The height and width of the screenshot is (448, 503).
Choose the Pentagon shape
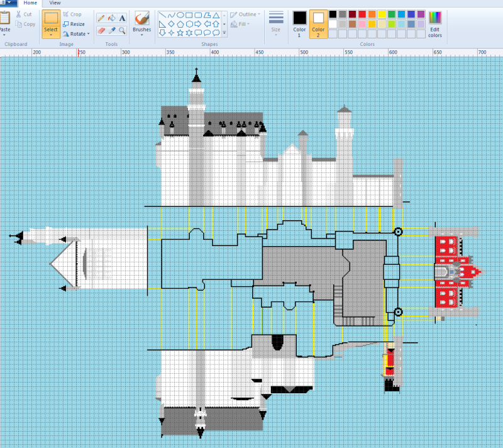coord(180,24)
